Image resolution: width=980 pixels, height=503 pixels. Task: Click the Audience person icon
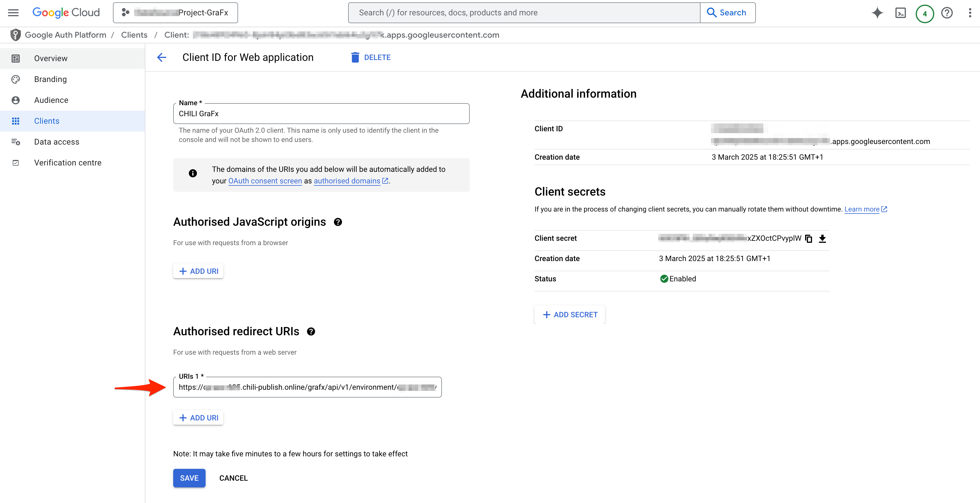click(x=16, y=100)
